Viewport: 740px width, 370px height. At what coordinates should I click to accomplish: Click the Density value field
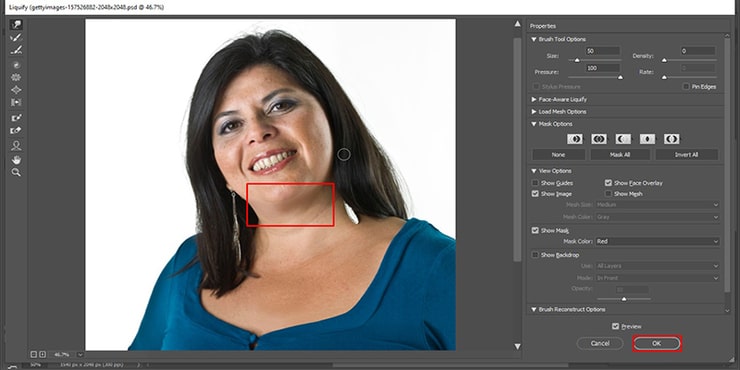pos(698,51)
